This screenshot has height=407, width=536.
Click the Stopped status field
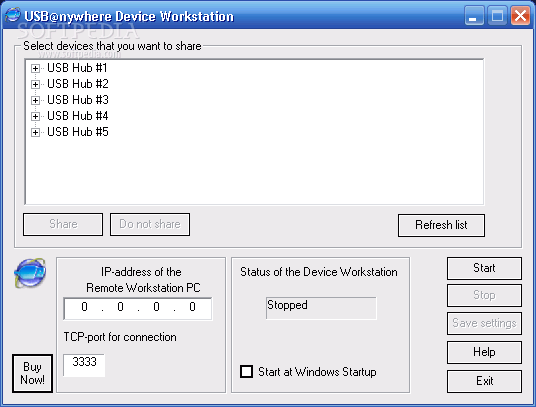pyautogui.click(x=321, y=308)
